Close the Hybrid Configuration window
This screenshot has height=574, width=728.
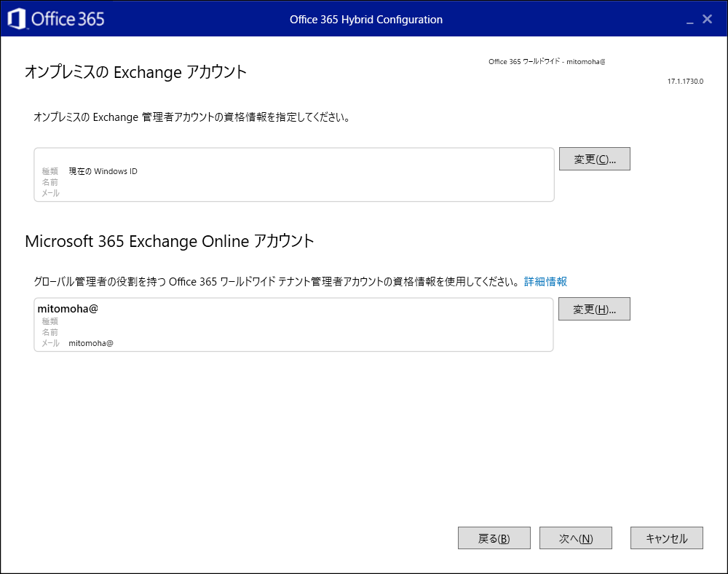click(x=707, y=19)
